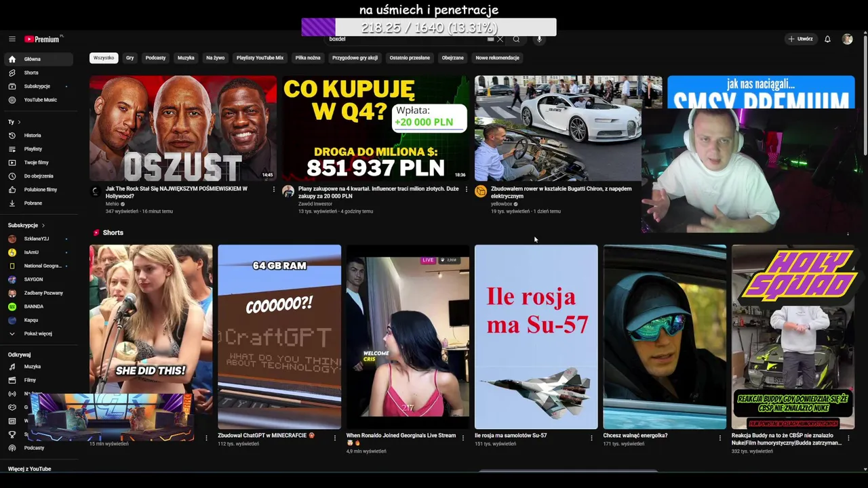Open on-screen keyboard icon in search box
Image resolution: width=868 pixels, height=488 pixels.
[490, 39]
